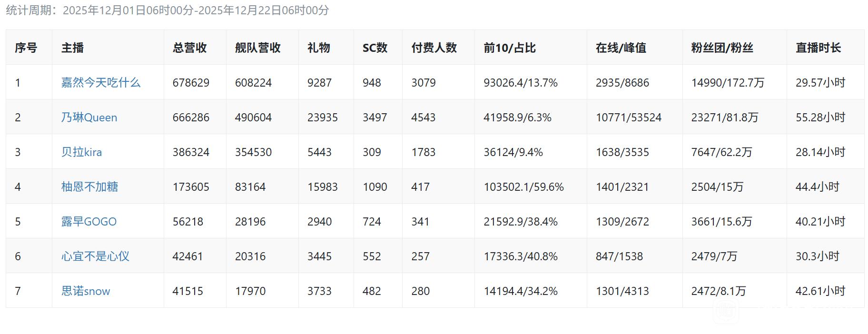
Task: Click the 贝拉kira streamer link
Action: click(x=81, y=152)
